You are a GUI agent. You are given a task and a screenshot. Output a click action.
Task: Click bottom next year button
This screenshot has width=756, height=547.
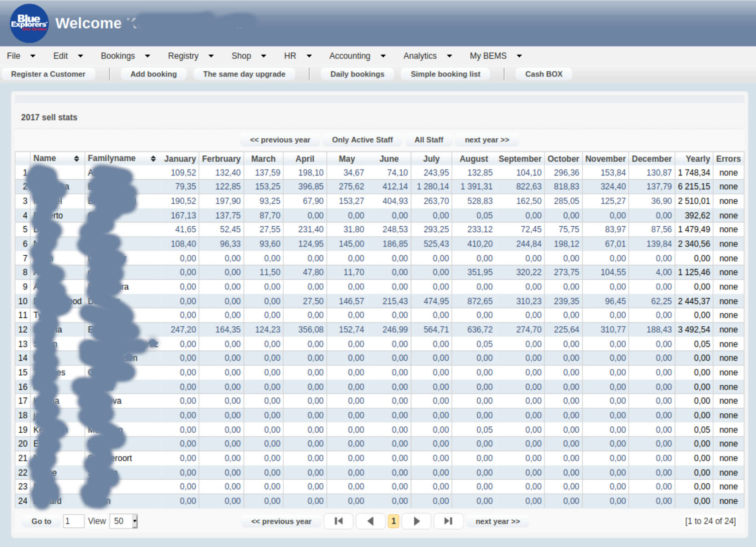[498, 521]
